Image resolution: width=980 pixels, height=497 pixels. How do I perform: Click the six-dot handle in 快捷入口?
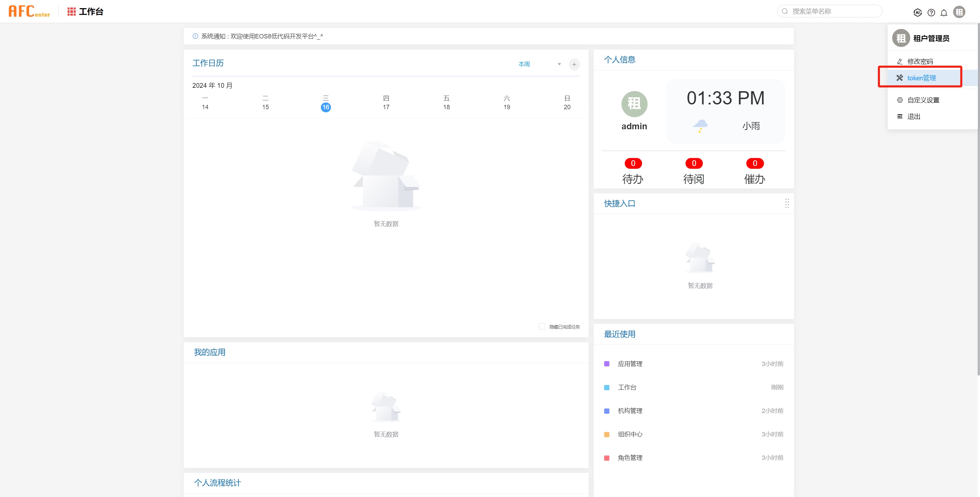(787, 203)
